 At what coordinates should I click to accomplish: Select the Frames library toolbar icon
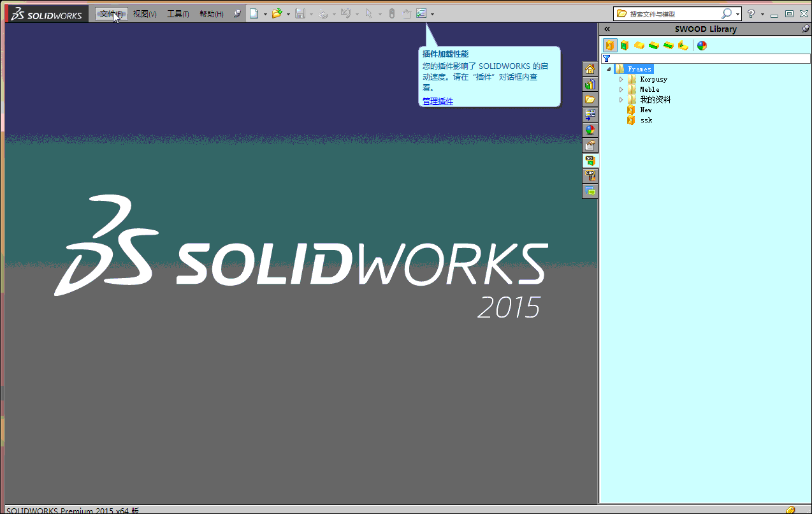click(x=610, y=45)
